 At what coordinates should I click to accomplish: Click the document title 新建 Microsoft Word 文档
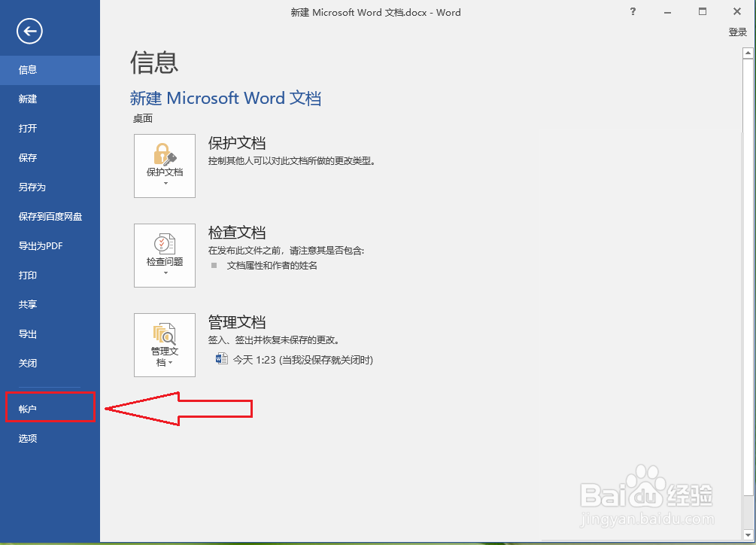click(226, 99)
